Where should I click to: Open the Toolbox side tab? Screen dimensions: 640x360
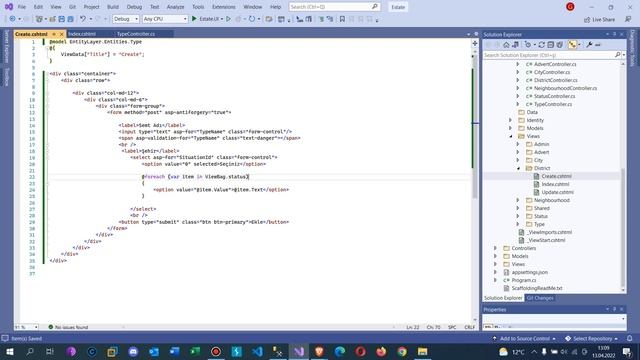7,77
